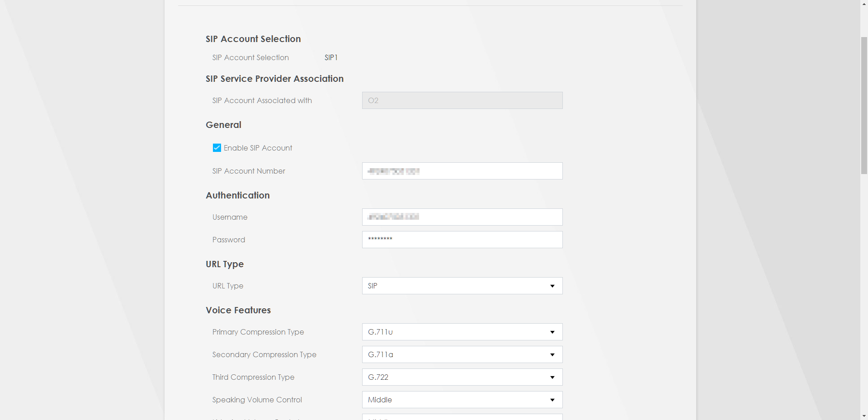Image resolution: width=868 pixels, height=420 pixels.
Task: Click into the Password field
Action: 462,240
